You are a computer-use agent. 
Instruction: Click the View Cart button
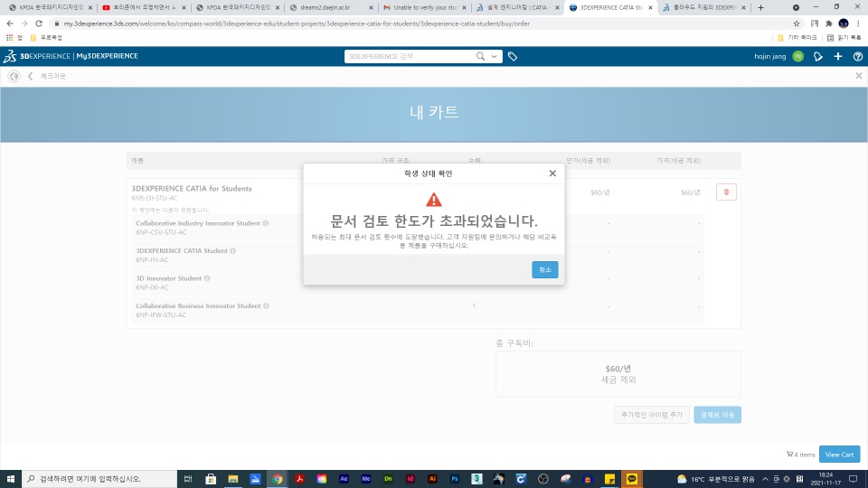click(839, 455)
